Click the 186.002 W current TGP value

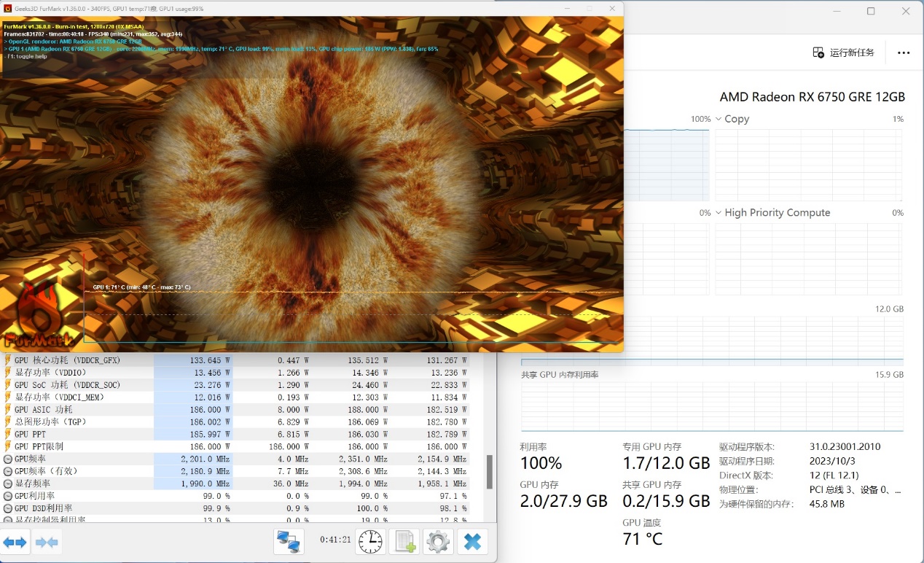coord(210,422)
